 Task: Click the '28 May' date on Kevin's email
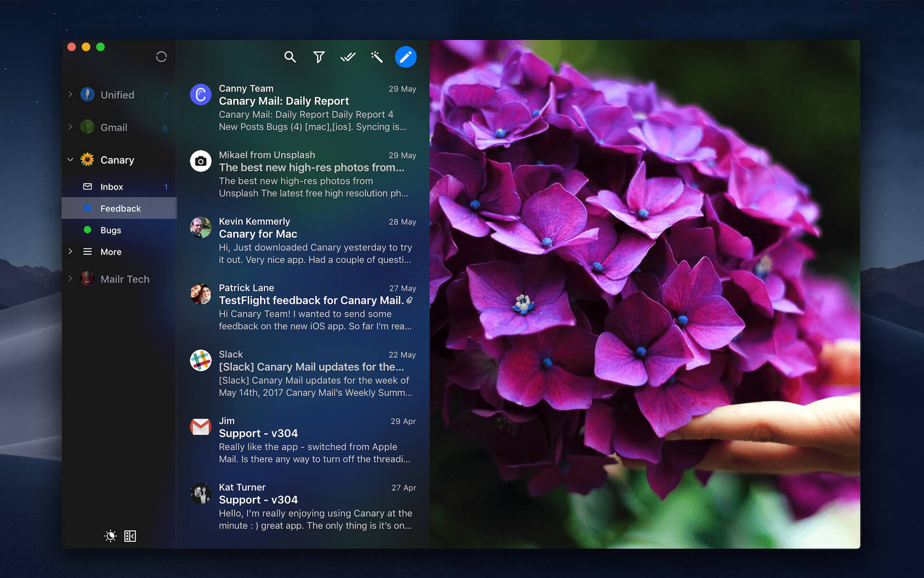coord(402,222)
